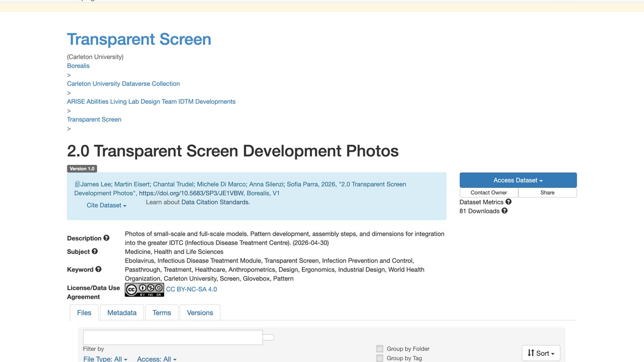The width and height of the screenshot is (644, 362).
Task: Click the question mark icon beside Keyword
Action: 98,269
